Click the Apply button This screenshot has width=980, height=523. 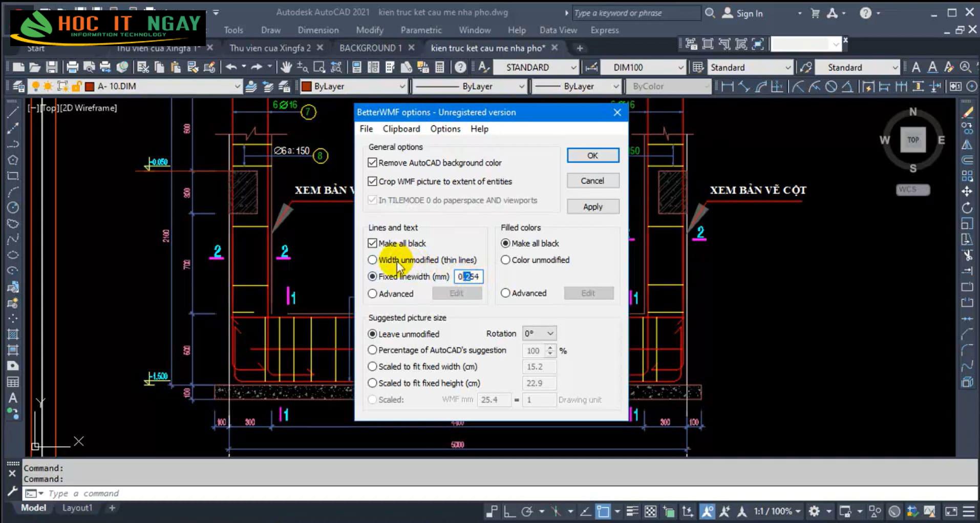click(592, 207)
